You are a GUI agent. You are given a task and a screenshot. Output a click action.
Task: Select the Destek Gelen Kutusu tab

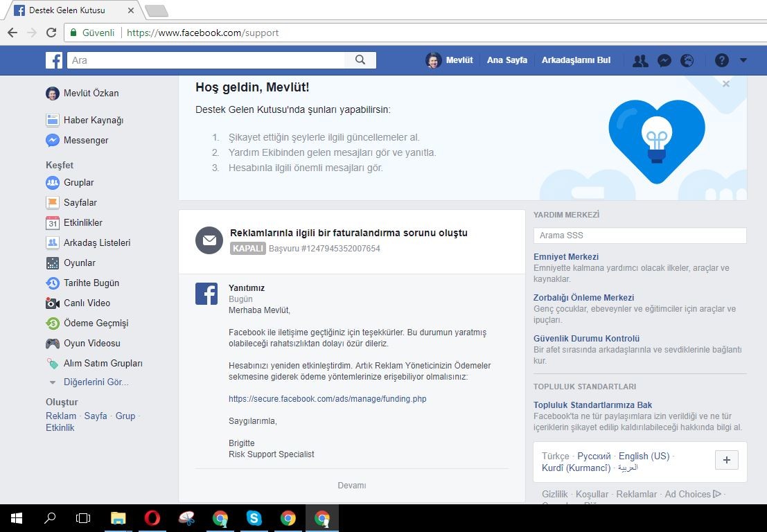tap(73, 10)
